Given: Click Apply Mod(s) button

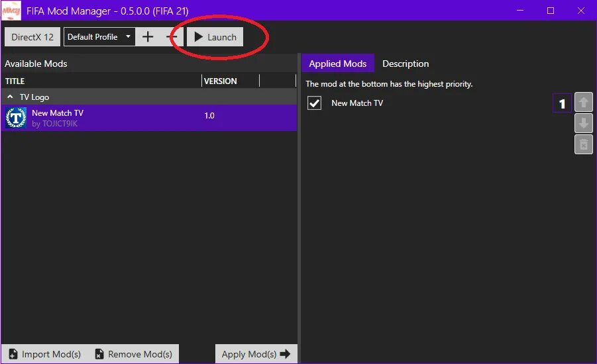Looking at the screenshot, I should tap(256, 354).
